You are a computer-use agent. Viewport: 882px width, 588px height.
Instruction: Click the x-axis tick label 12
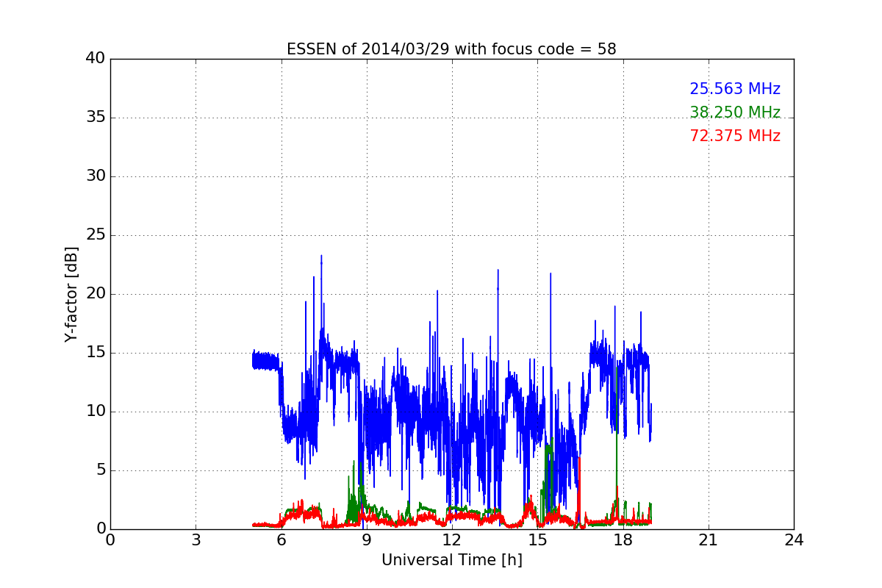[452, 540]
